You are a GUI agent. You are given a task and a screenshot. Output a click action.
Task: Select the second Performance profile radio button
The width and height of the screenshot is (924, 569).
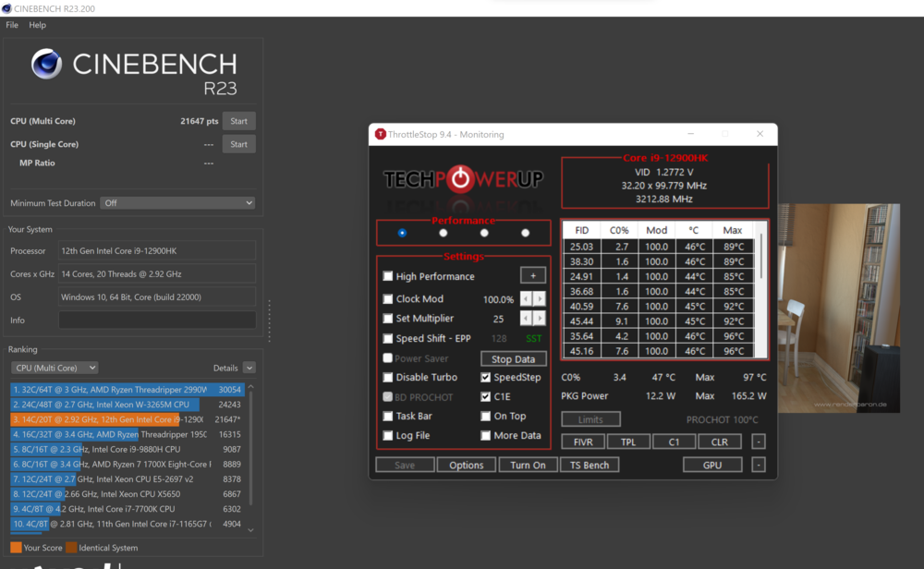(x=444, y=233)
